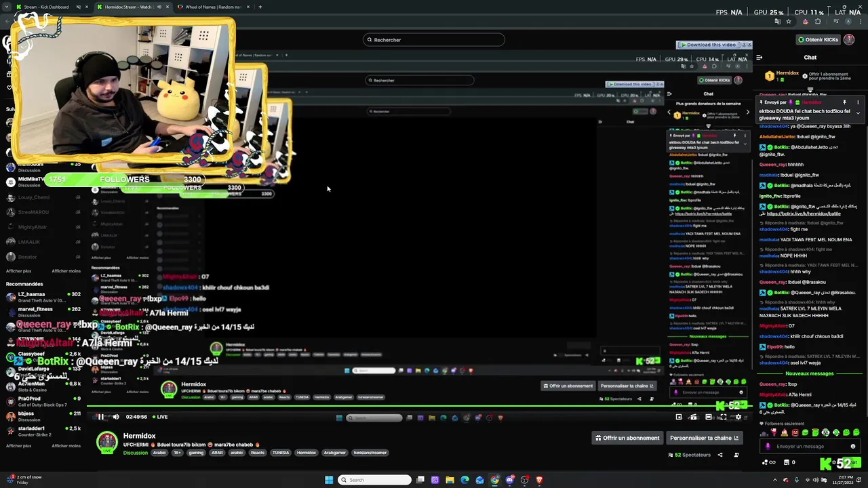Screen dimensions: 868x488
Task: Open LMAALIK followed channel
Action: point(43,242)
